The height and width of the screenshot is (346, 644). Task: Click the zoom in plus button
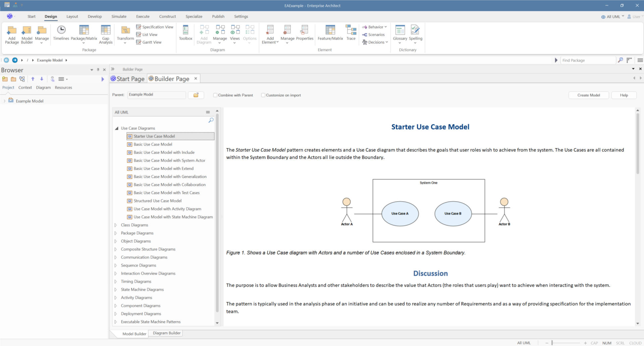[x=585, y=343]
